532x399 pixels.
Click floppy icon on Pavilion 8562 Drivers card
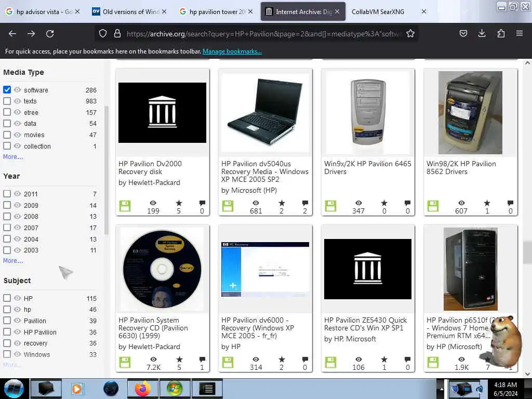[x=433, y=206]
